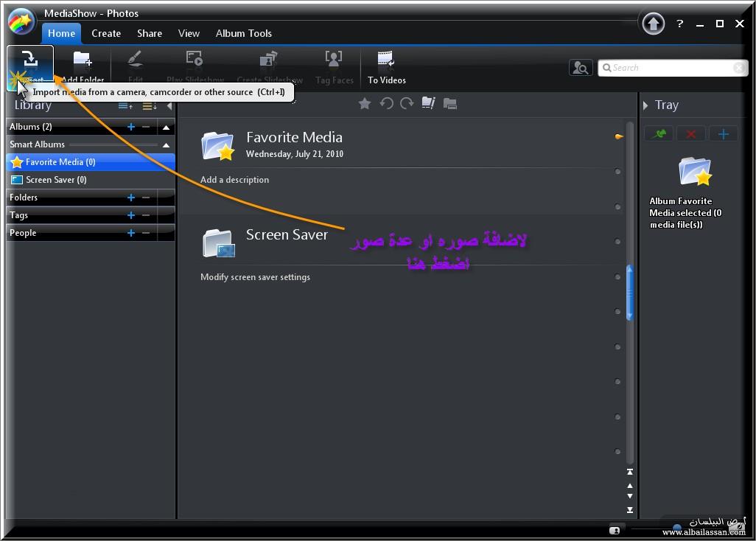Screen dimensions: 756x541
Task: Open the Home tab
Action: point(61,33)
